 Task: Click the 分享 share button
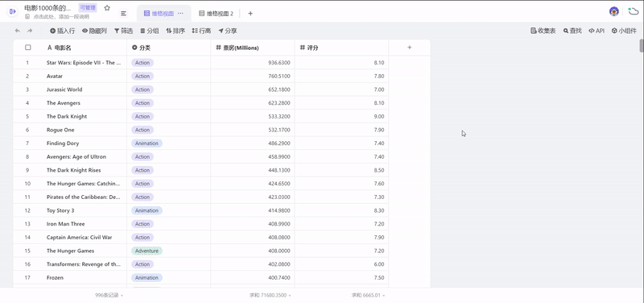(228, 31)
